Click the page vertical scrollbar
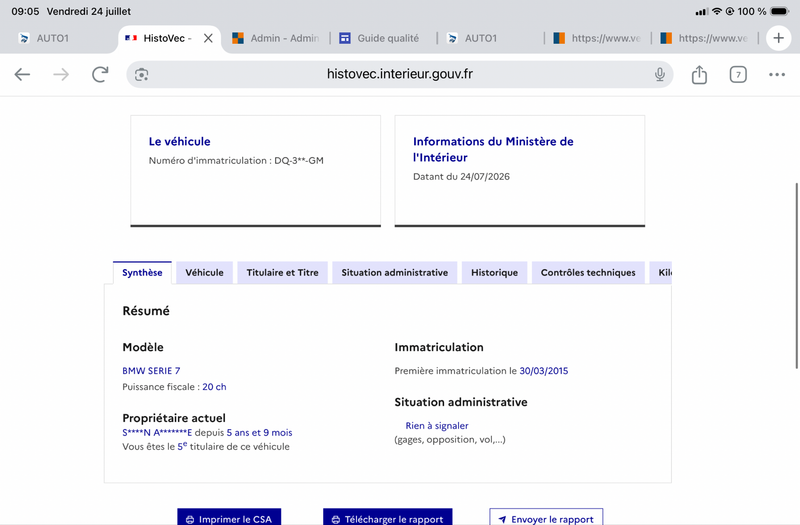Viewport: 800px width, 525px height. [x=796, y=276]
